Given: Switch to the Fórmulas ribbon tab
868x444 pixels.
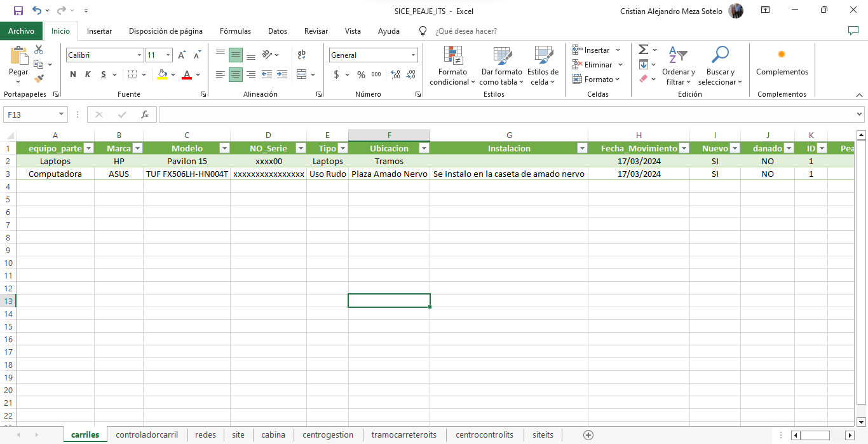Looking at the screenshot, I should (x=235, y=31).
